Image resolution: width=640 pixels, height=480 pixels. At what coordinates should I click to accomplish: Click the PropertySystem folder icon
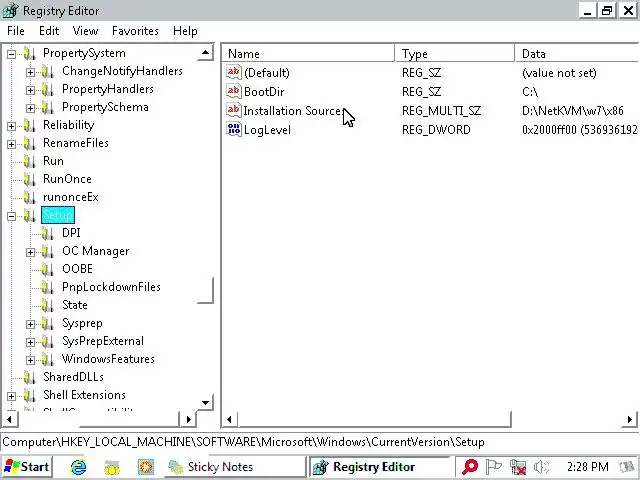pos(29,53)
